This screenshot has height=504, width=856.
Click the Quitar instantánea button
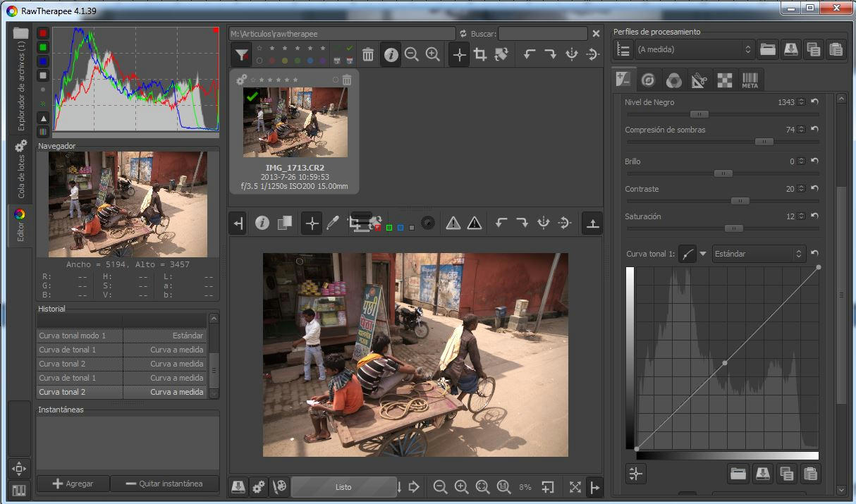[x=166, y=484]
